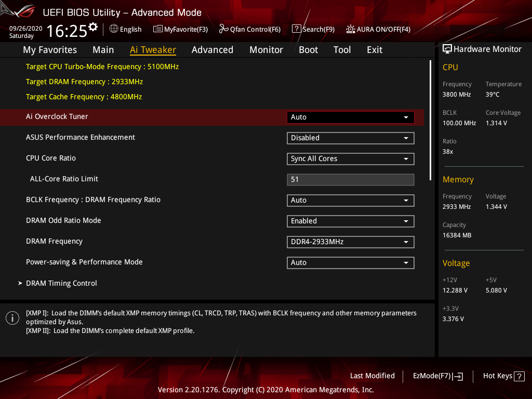This screenshot has height=399, width=532.
Task: Select the CPU Core Ratio label
Action: [x=51, y=158]
